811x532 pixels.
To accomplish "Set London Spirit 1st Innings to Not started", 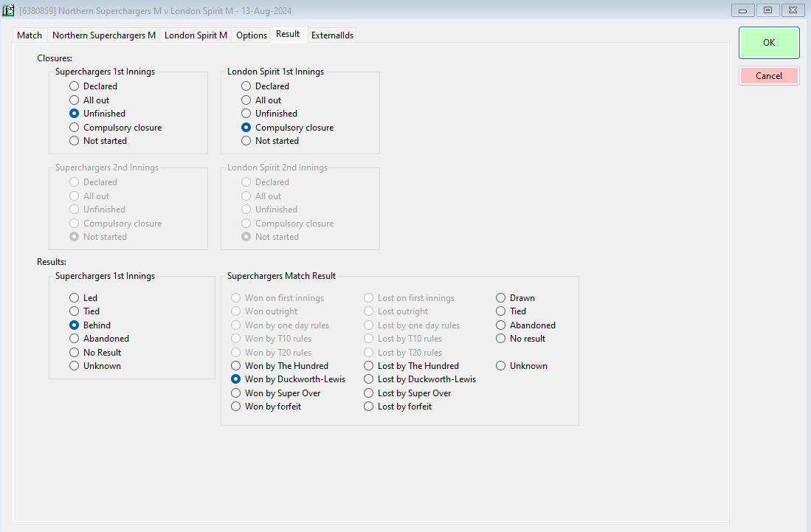I will point(269,141).
